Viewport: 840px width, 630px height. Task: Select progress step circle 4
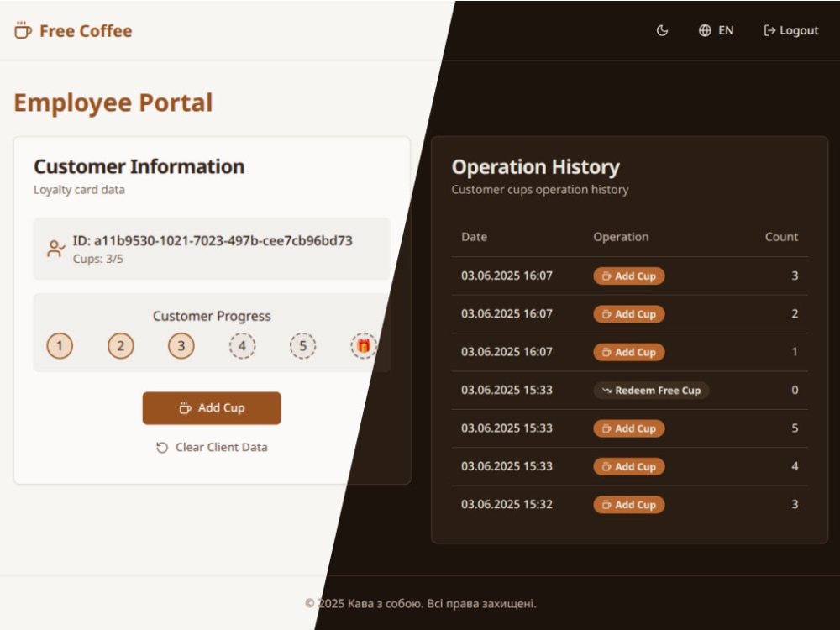coord(242,346)
